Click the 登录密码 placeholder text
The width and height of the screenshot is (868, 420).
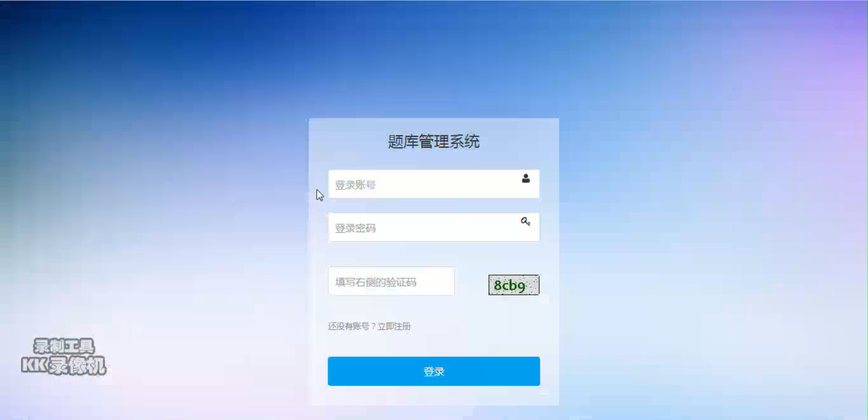click(x=355, y=228)
